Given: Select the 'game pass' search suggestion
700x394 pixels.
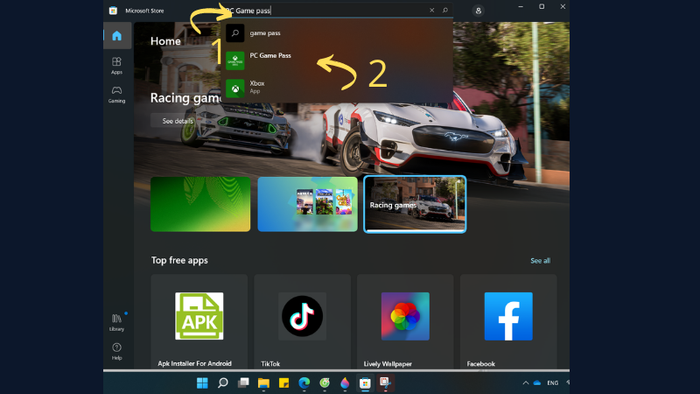Looking at the screenshot, I should [337, 33].
